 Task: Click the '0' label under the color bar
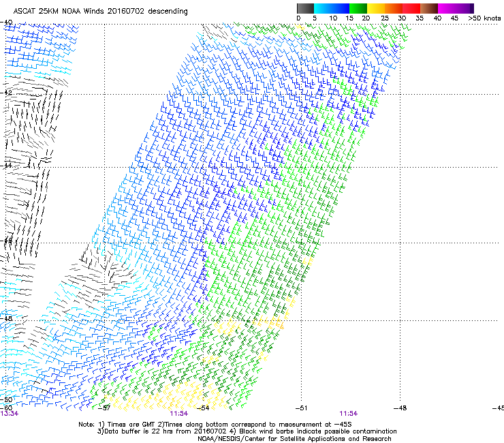[x=298, y=18]
